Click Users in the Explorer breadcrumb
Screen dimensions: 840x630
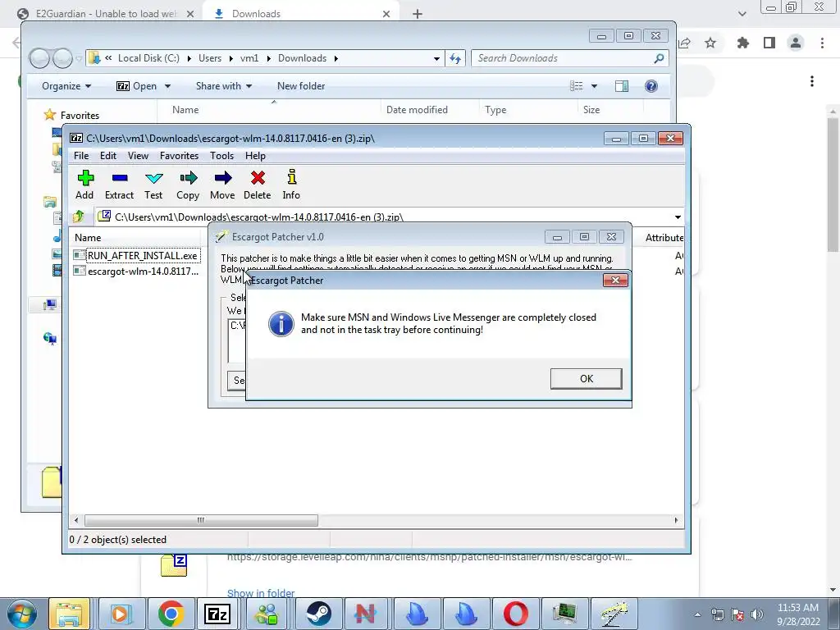pyautogui.click(x=210, y=58)
